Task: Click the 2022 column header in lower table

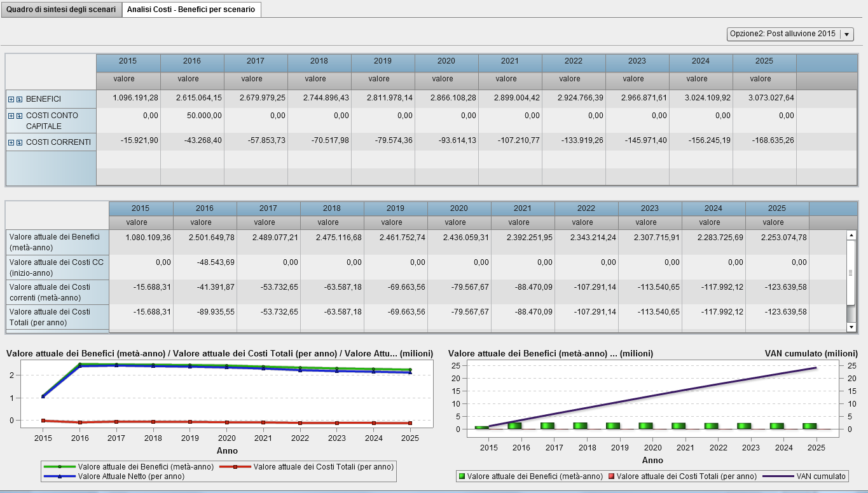Action: pos(586,208)
